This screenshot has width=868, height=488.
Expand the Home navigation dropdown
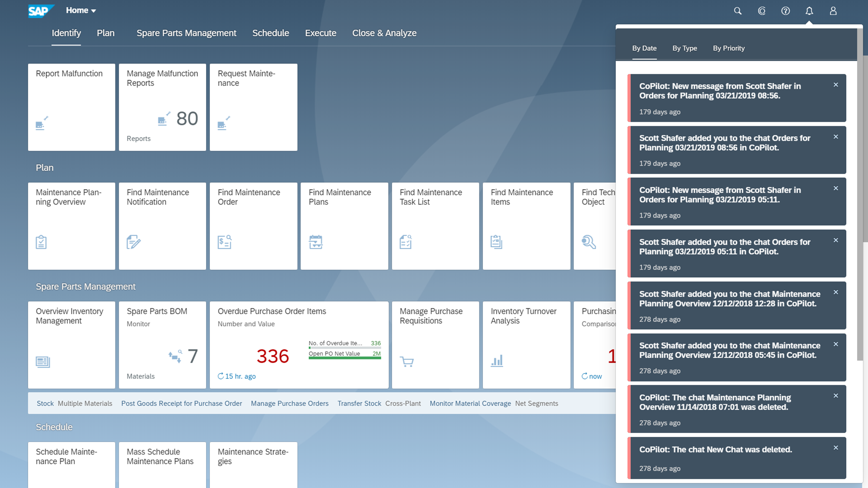pyautogui.click(x=81, y=10)
